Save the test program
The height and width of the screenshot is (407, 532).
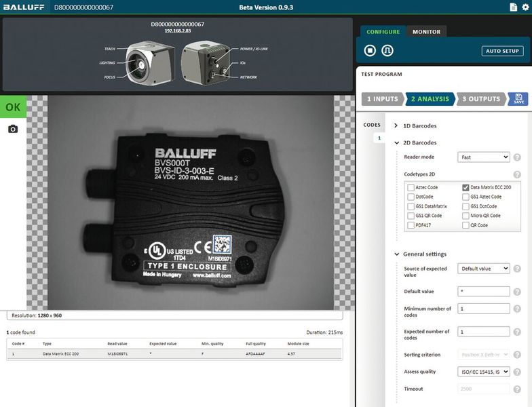point(518,99)
